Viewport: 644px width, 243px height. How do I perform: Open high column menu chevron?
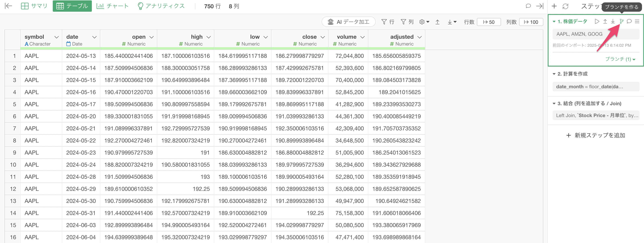pos(208,37)
